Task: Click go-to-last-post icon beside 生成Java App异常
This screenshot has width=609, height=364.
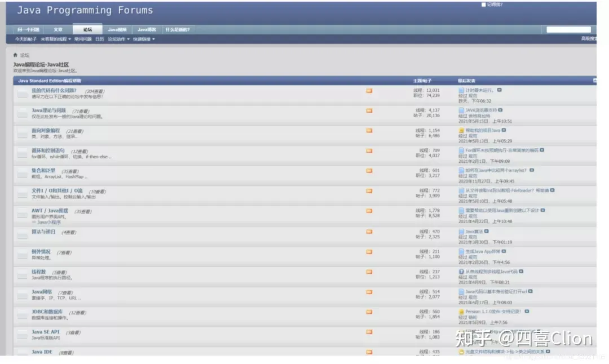Action: coord(504,251)
